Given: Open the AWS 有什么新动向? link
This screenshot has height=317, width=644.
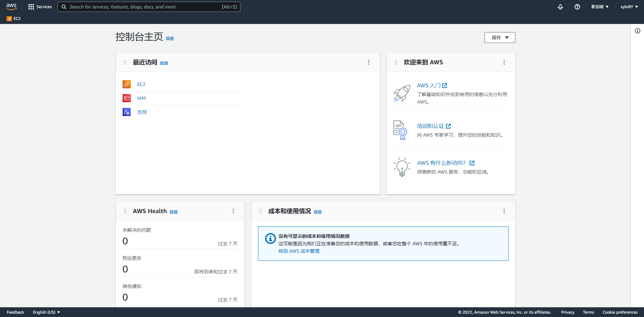Looking at the screenshot, I should (x=446, y=163).
